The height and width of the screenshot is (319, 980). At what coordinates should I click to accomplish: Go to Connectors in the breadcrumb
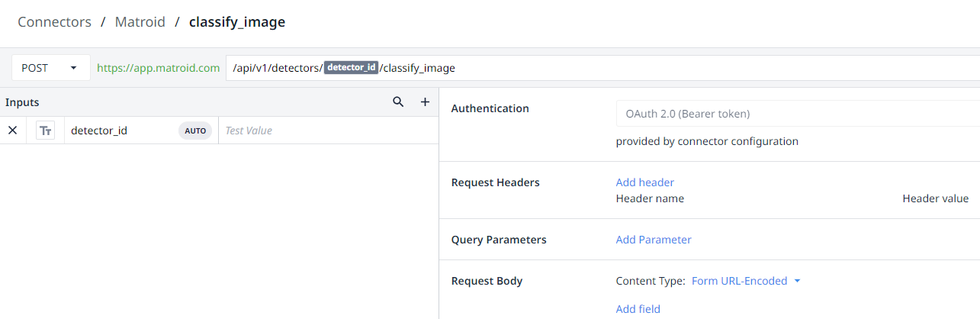point(54,22)
